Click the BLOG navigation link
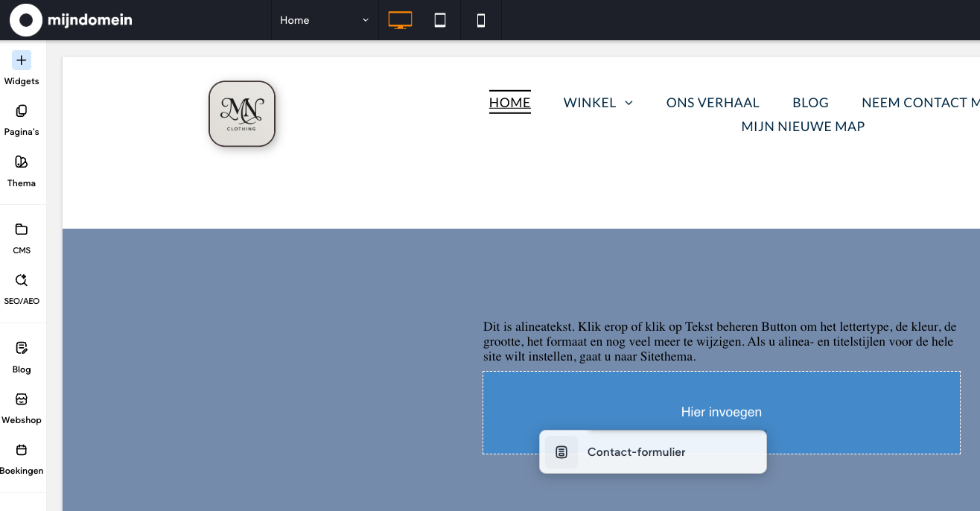The width and height of the screenshot is (980, 511). [x=810, y=103]
